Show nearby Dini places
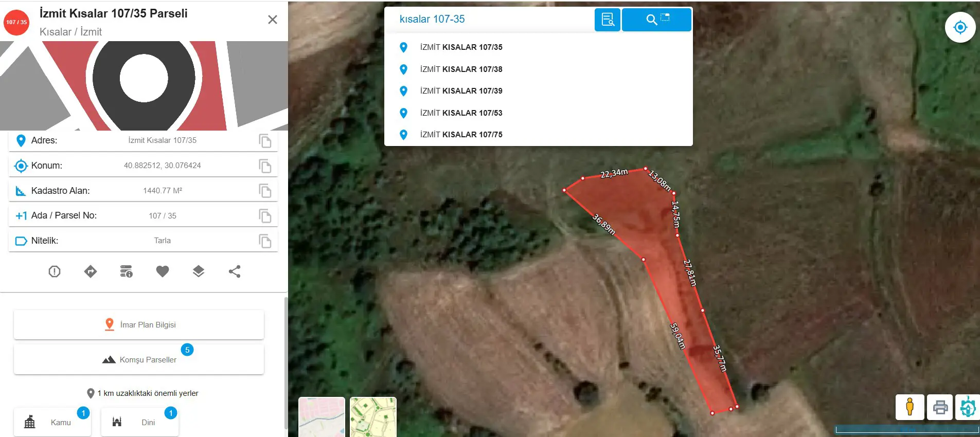The height and width of the screenshot is (437, 980). 140,422
